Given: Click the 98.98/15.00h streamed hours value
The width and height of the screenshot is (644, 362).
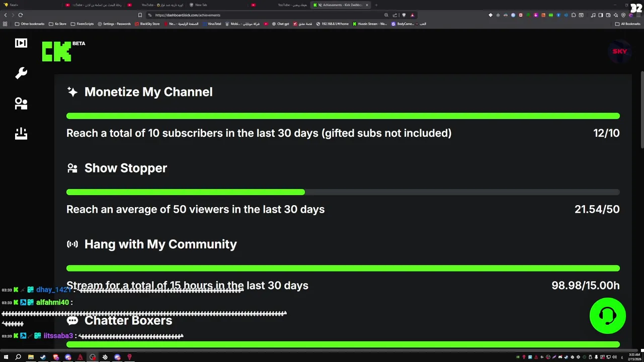Looking at the screenshot, I should pyautogui.click(x=586, y=286).
